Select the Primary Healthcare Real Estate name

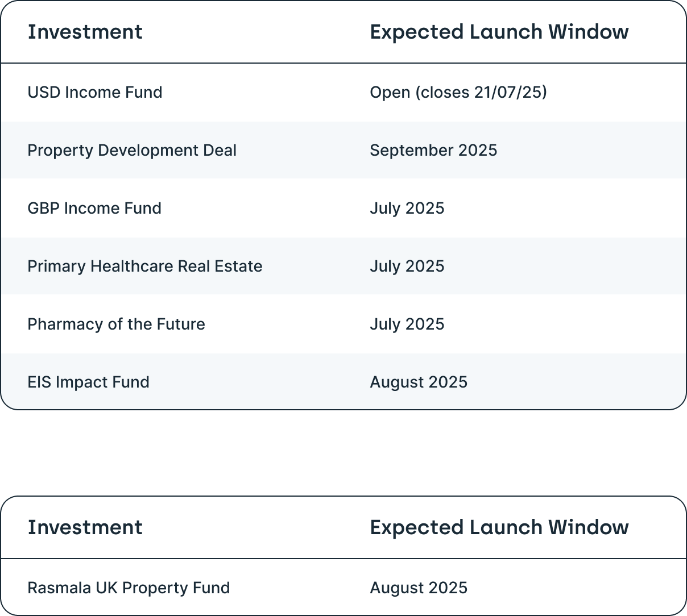click(144, 266)
